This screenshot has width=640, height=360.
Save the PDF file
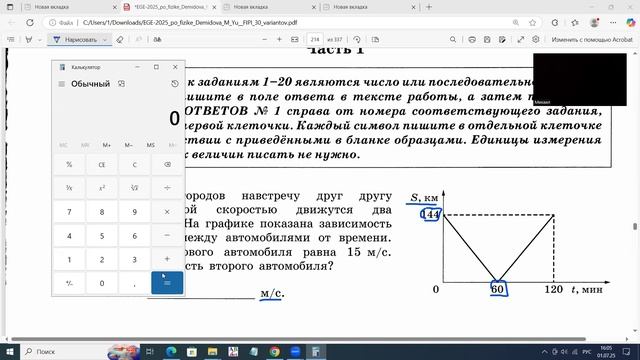tap(487, 40)
